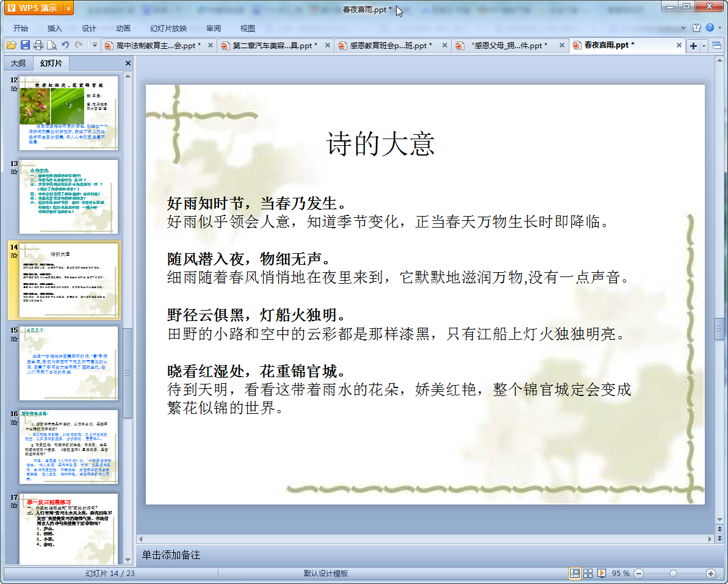Close the 春夜喜雨.ppt document tab
Image resolution: width=728 pixels, height=584 pixels.
[679, 46]
